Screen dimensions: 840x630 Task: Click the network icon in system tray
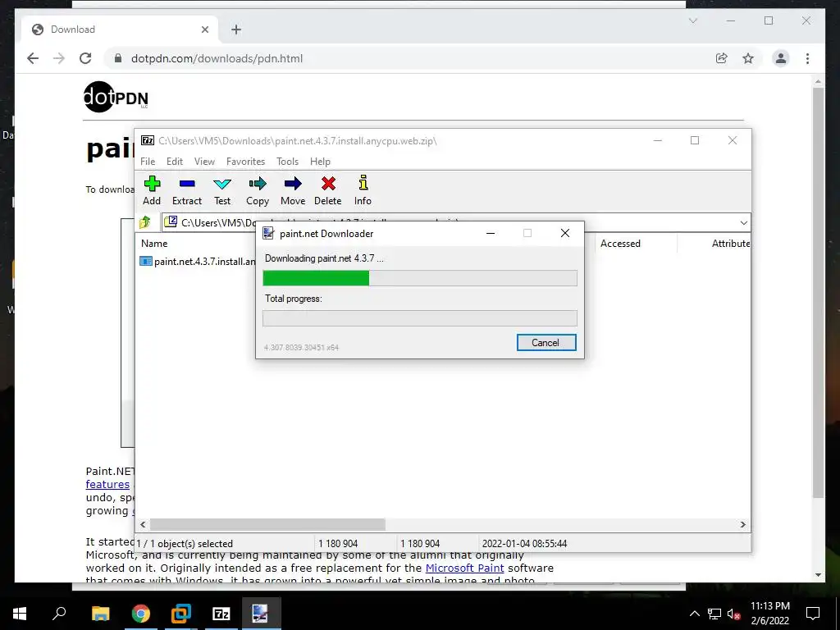click(x=714, y=614)
